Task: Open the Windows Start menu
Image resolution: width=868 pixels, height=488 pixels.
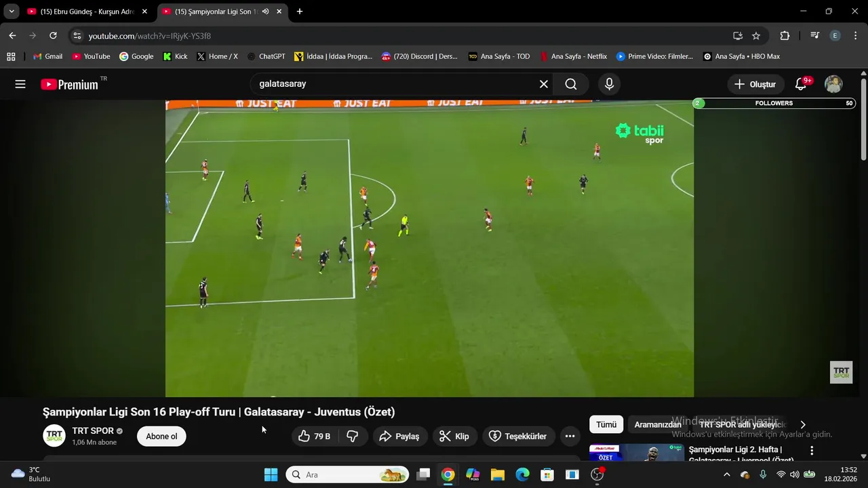Action: tap(271, 474)
